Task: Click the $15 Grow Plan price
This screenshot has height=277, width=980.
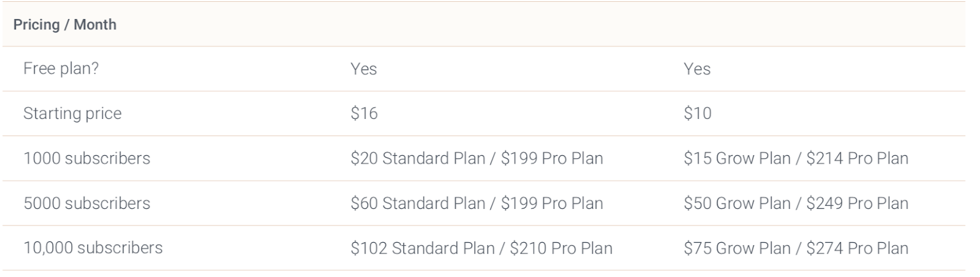Action: click(737, 158)
